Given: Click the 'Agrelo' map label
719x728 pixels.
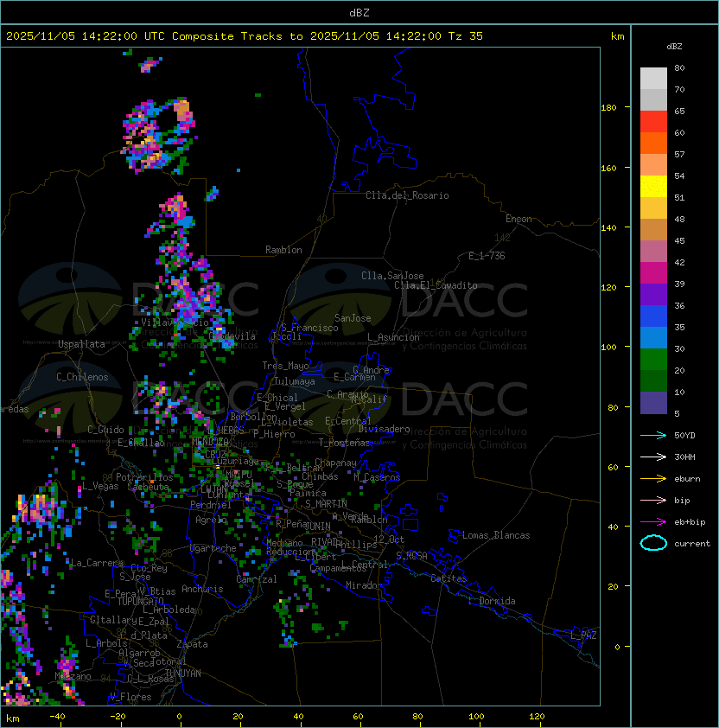Looking at the screenshot, I should [211, 520].
